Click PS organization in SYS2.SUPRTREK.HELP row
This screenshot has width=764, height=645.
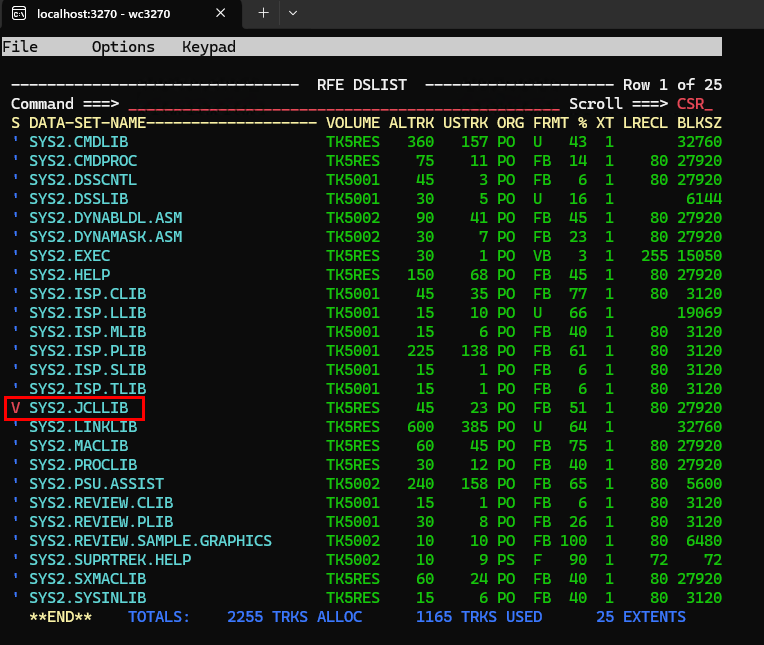[x=506, y=560]
